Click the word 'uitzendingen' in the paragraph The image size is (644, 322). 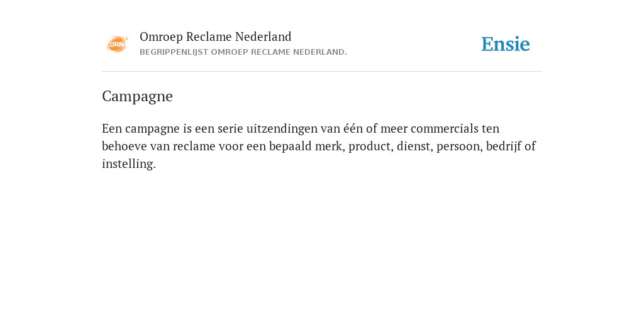tap(282, 129)
